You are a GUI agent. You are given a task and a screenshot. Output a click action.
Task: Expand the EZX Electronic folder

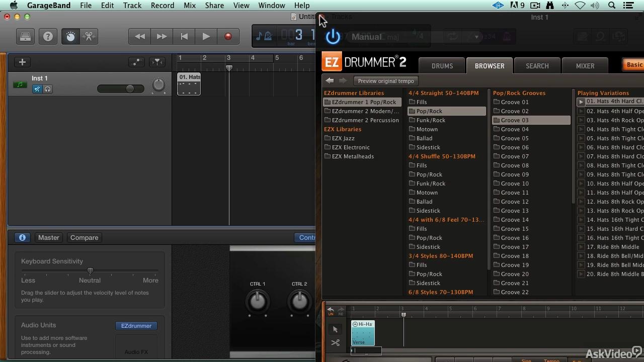point(347,147)
